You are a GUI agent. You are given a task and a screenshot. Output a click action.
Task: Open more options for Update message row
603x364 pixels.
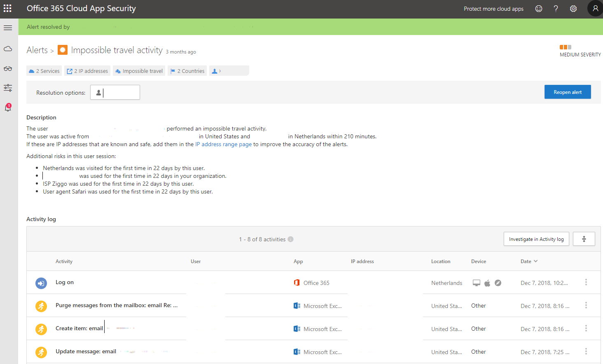(586, 352)
